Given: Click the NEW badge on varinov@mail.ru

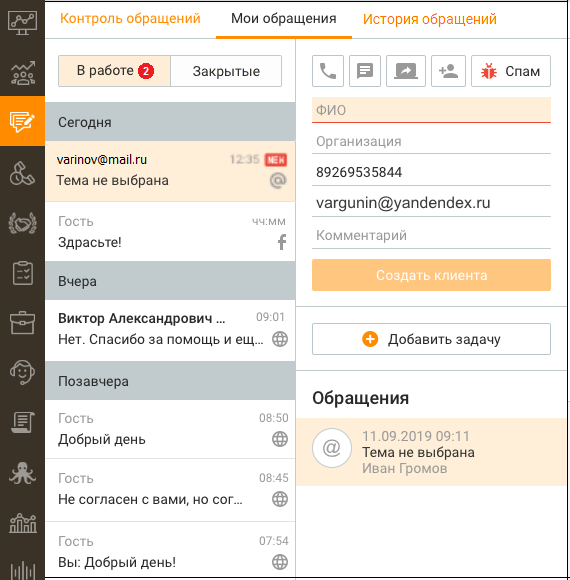Looking at the screenshot, I should pos(276,160).
